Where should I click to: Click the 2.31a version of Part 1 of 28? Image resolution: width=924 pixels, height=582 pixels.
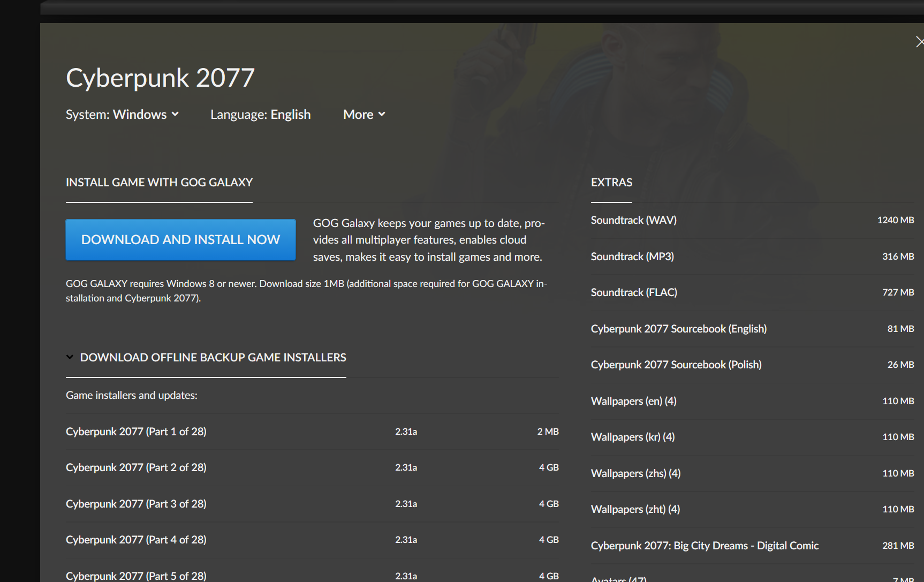406,432
